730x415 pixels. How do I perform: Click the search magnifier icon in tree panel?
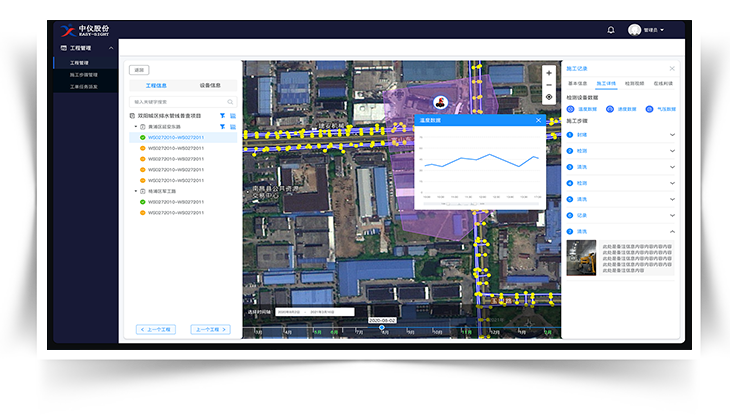(230, 102)
